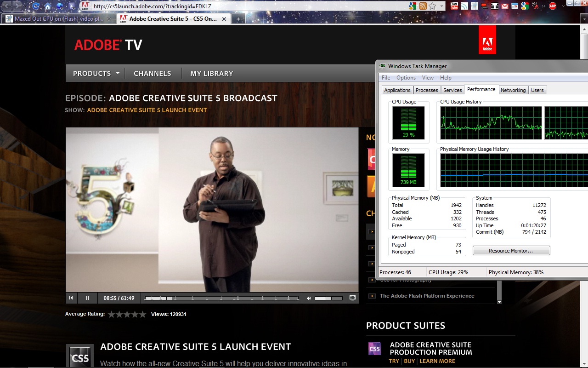Click the video frame showing the presenter
Screen dimensions: 588x368
click(212, 210)
